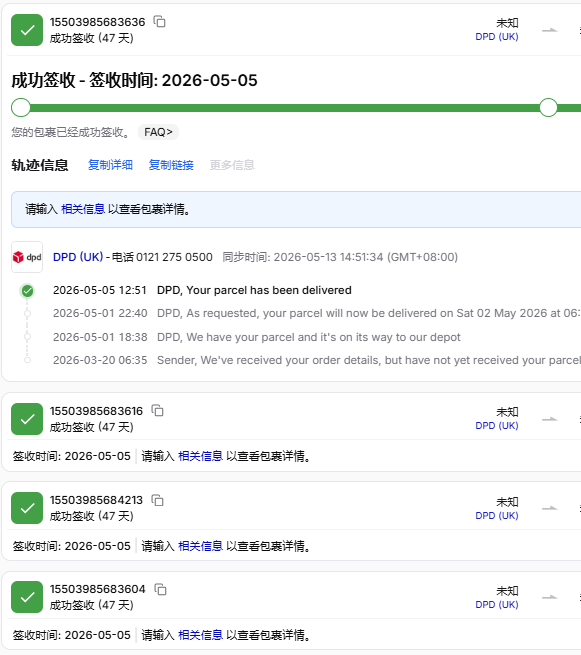The height and width of the screenshot is (655, 581).
Task: Click arrow icon in 15503985683636 row
Action: 550,30
